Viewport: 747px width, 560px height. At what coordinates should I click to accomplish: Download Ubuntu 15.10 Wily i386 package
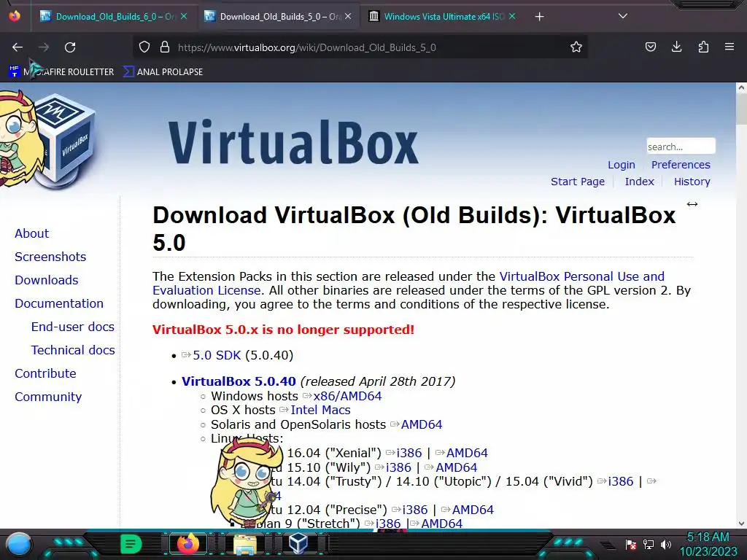click(398, 467)
